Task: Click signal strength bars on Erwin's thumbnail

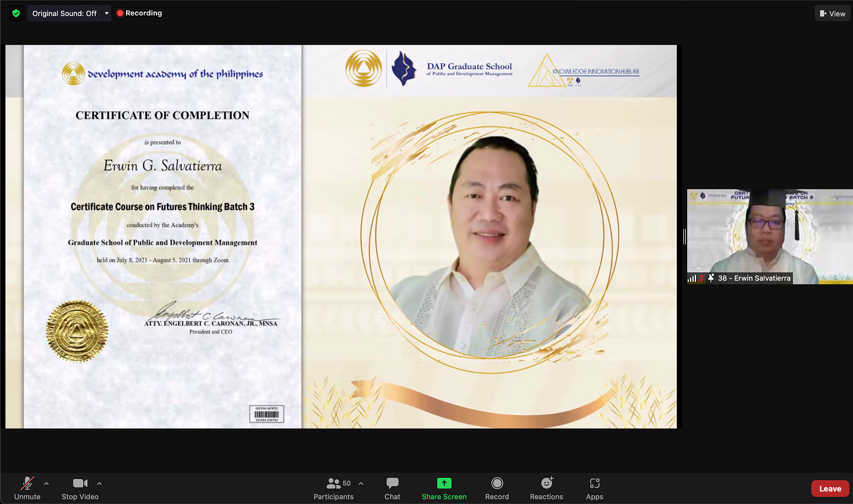Action: (x=692, y=278)
